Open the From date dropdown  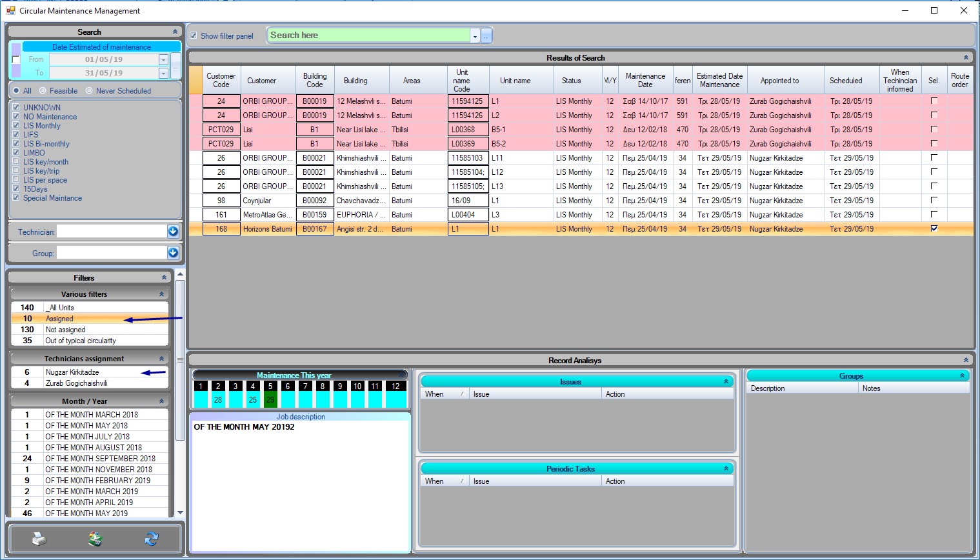point(163,60)
